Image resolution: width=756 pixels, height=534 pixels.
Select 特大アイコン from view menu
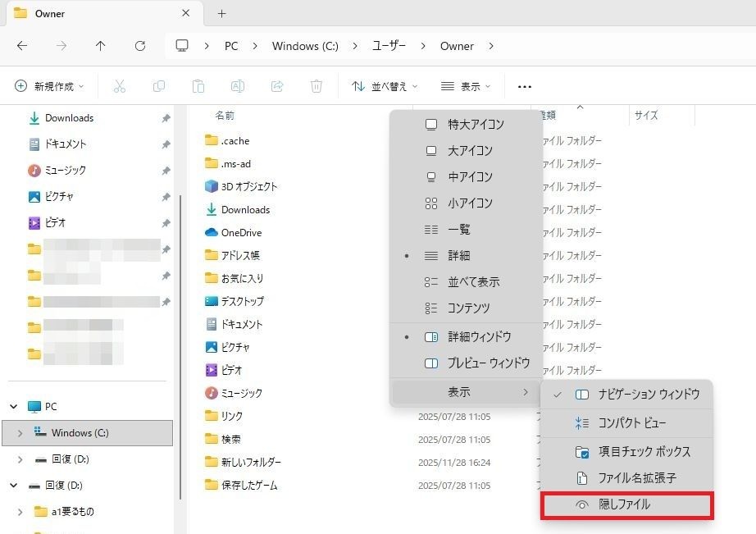coord(476,125)
